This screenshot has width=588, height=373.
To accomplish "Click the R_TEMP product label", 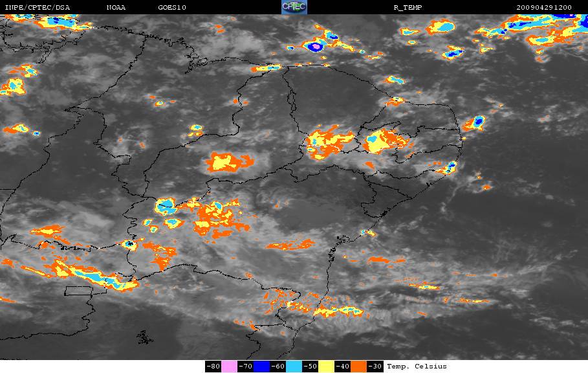I will [408, 8].
